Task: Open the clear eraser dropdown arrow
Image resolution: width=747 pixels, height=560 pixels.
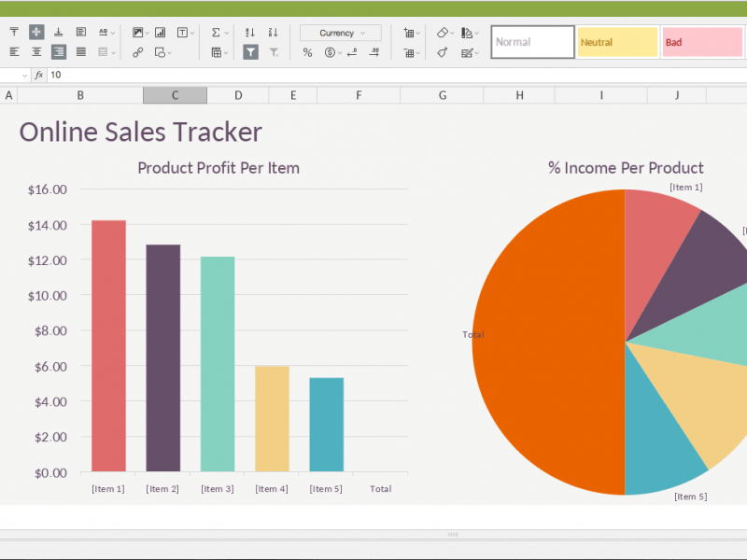Action: pos(455,33)
